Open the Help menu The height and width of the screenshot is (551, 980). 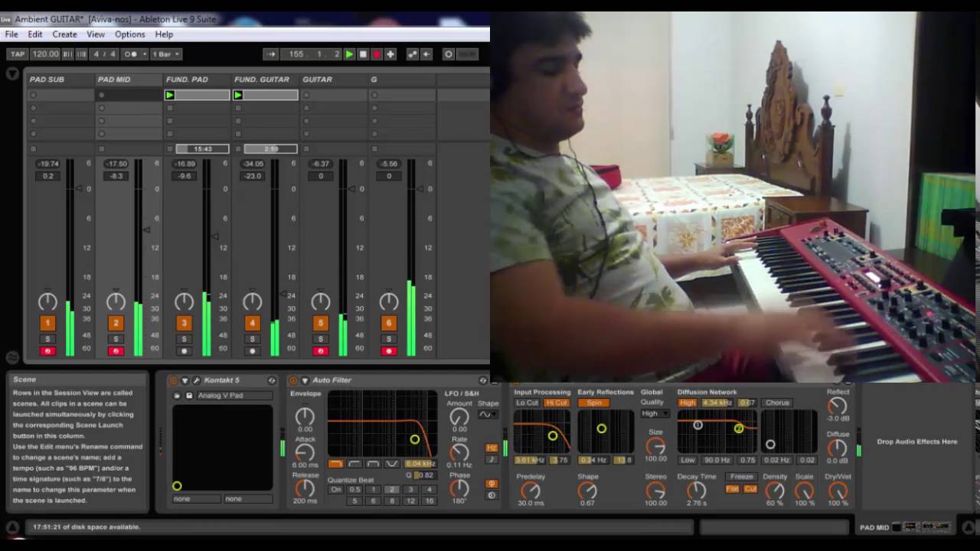click(x=164, y=34)
